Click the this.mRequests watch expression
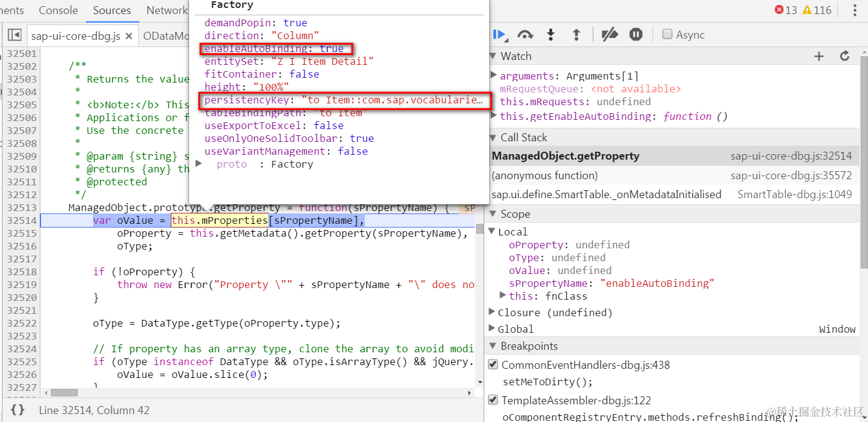The image size is (868, 422). [x=575, y=102]
